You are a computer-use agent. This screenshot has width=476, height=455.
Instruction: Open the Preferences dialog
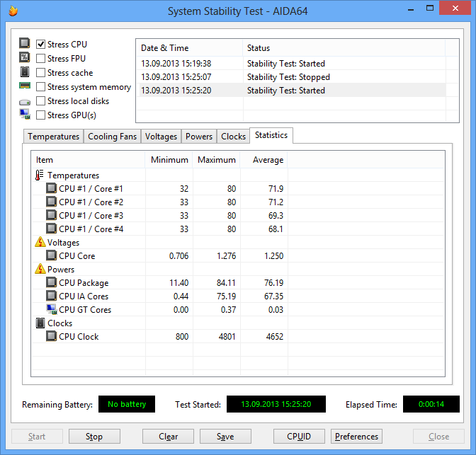[356, 436]
